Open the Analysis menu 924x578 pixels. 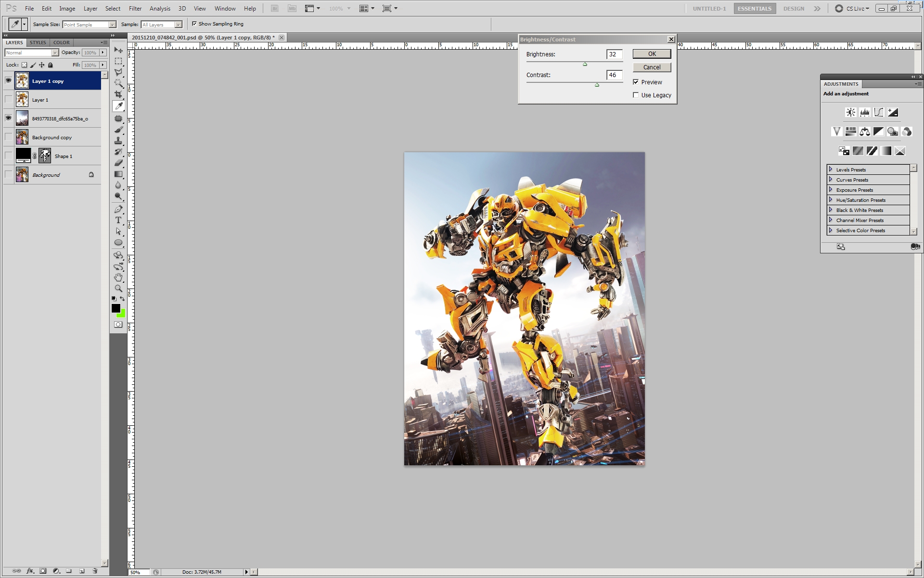[x=160, y=8]
